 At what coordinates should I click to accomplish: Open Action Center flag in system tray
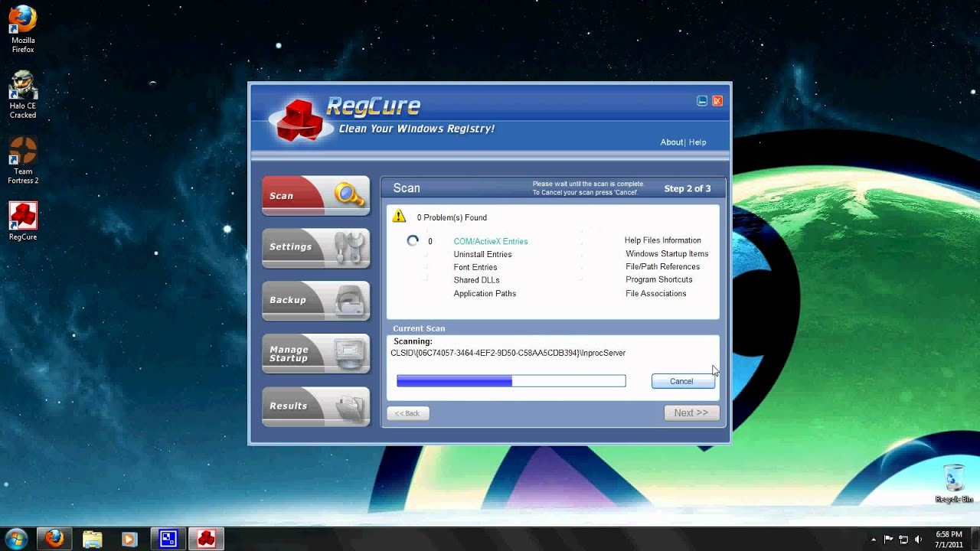(889, 539)
